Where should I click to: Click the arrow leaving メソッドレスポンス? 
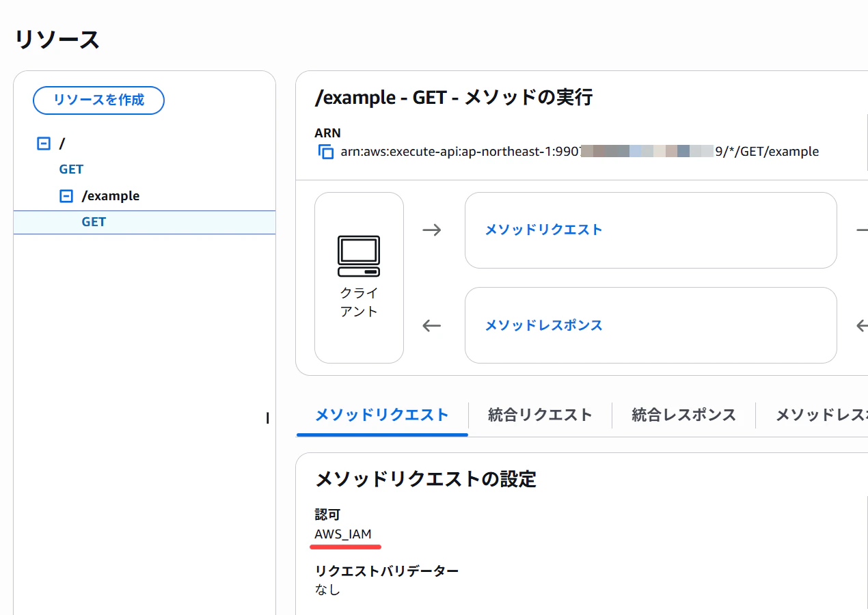pos(432,326)
